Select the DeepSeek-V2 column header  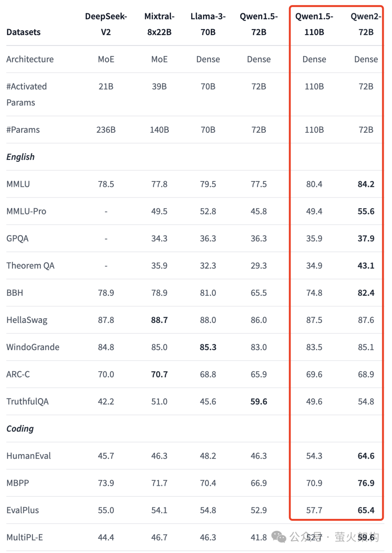coord(106,24)
